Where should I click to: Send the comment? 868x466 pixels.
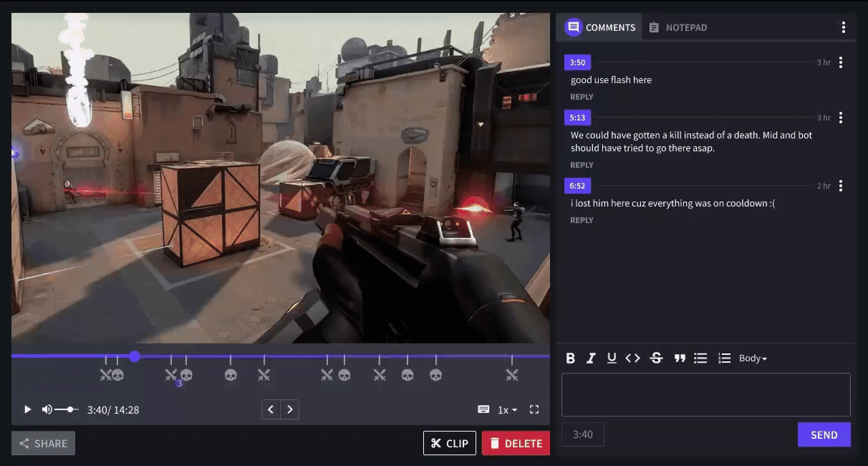tap(824, 434)
